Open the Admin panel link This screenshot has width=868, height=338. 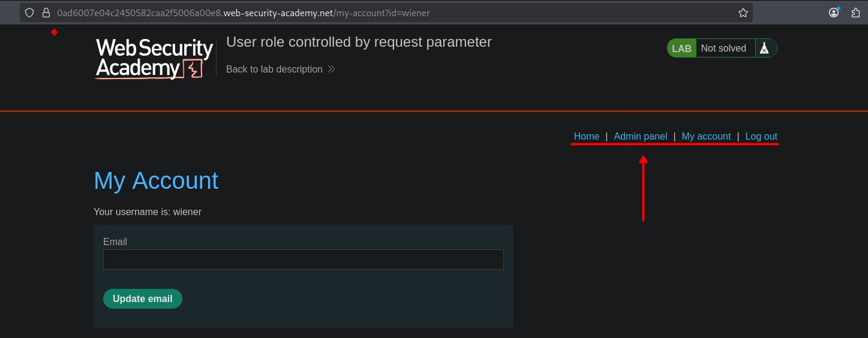click(640, 137)
